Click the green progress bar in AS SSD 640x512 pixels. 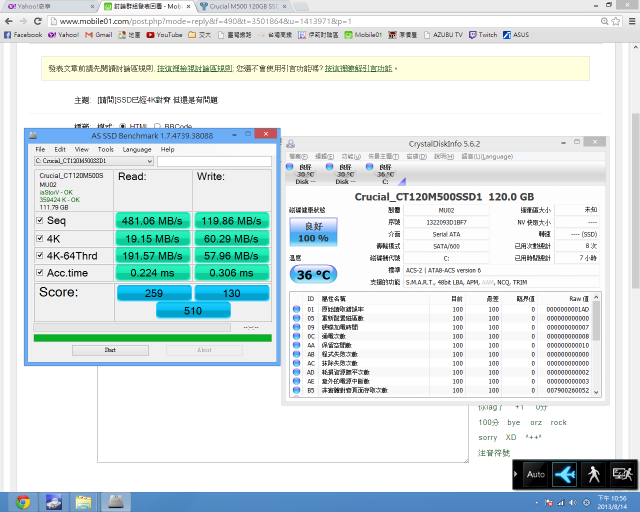pyautogui.click(x=153, y=338)
